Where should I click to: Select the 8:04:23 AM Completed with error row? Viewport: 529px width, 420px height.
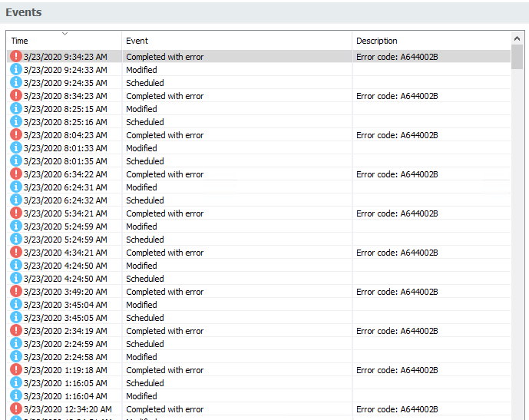click(x=164, y=135)
